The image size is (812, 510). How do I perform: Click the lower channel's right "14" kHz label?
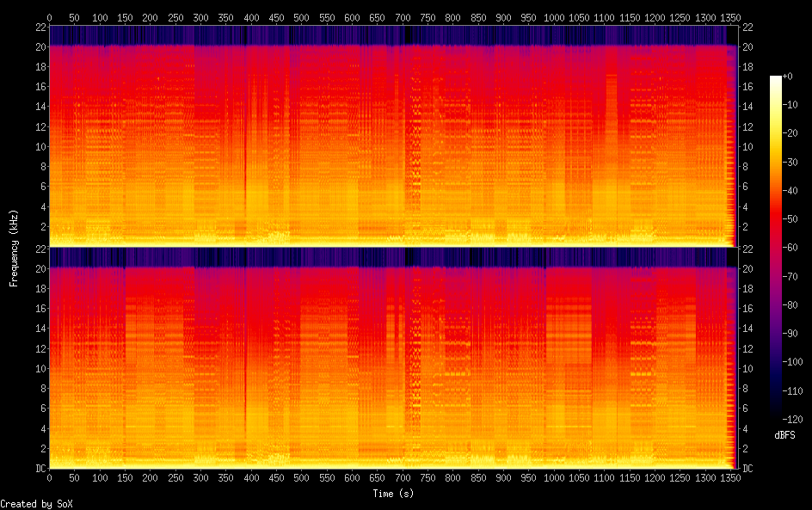coord(747,329)
